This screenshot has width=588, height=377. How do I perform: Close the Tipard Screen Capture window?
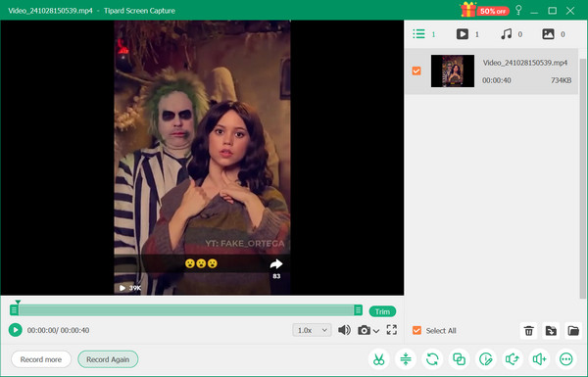tap(570, 11)
